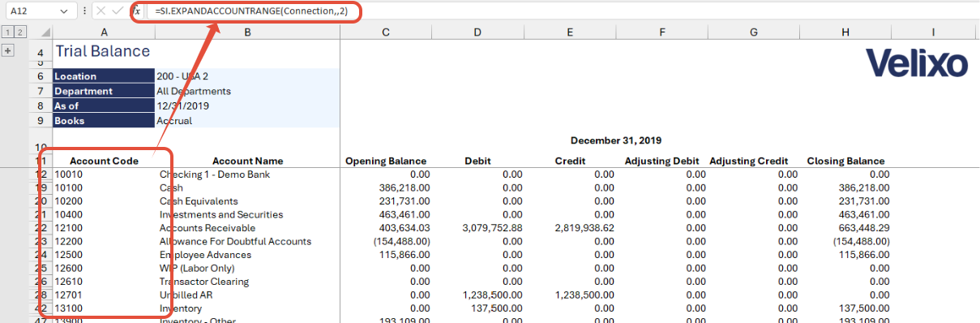
Task: Click the Opening Balance column heading
Action: pyautogui.click(x=386, y=161)
